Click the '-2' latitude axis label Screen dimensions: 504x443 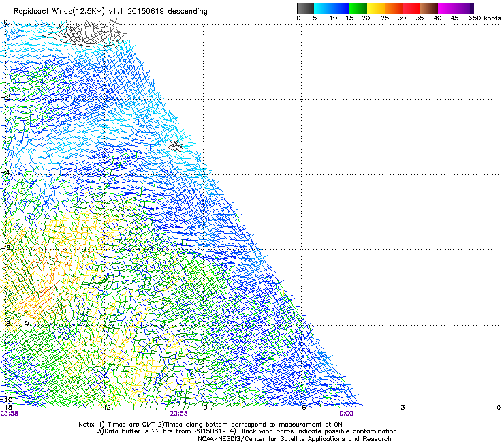(5, 97)
